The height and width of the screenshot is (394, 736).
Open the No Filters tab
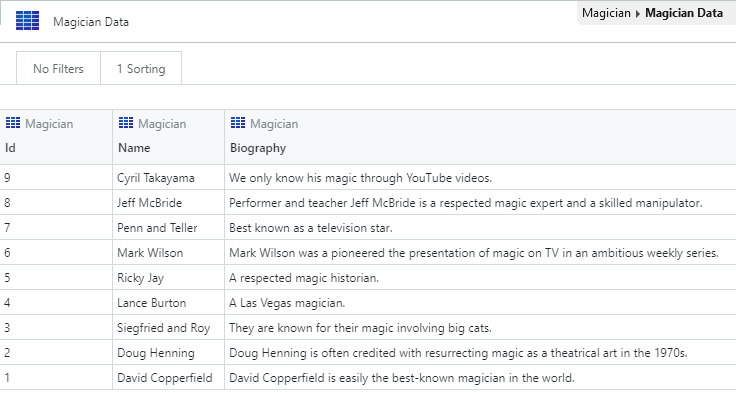point(58,69)
